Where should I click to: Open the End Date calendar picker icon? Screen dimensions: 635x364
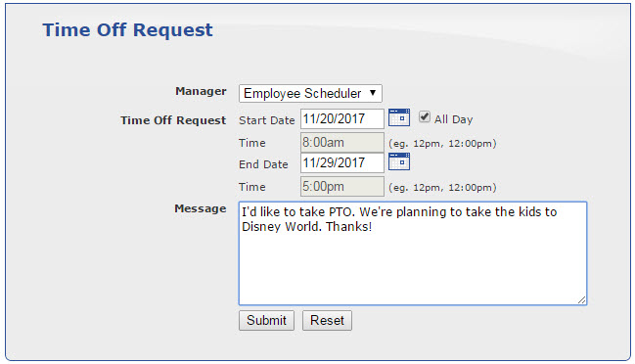[399, 161]
